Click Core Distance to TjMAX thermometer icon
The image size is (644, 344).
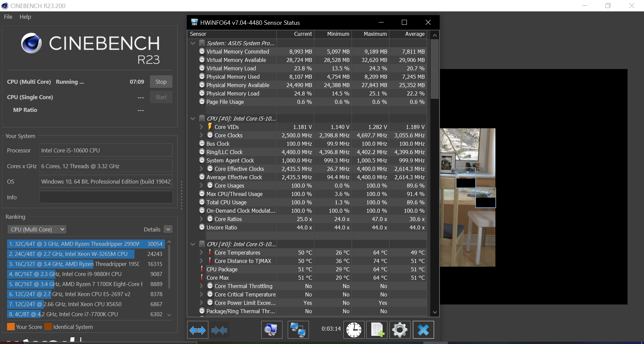click(210, 261)
